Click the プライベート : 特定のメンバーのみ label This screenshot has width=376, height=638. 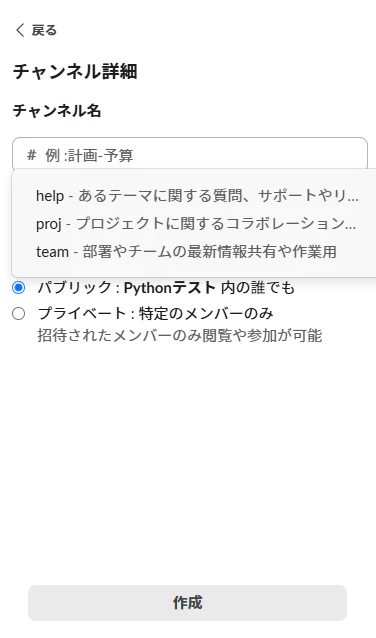click(155, 313)
